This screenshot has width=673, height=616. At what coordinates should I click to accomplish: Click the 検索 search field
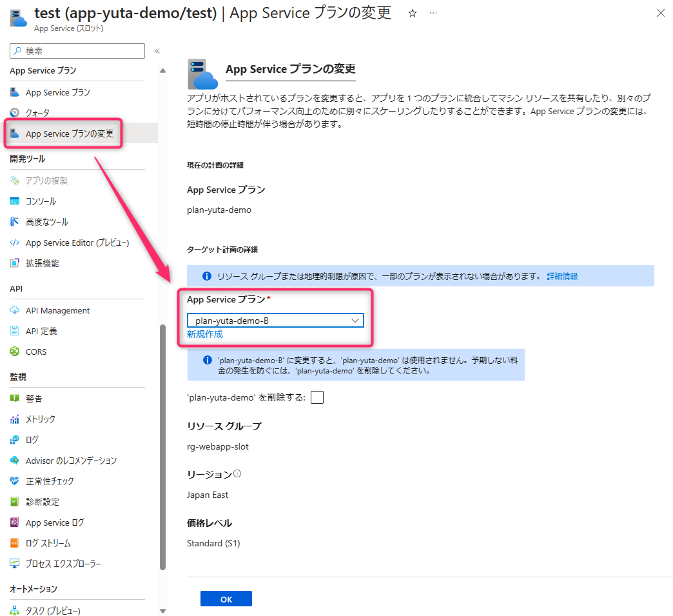point(77,51)
